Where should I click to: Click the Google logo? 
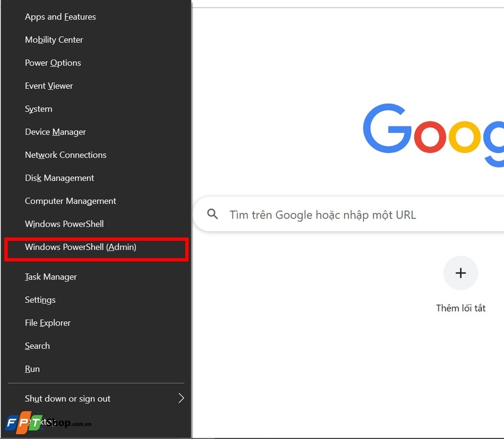tap(433, 135)
